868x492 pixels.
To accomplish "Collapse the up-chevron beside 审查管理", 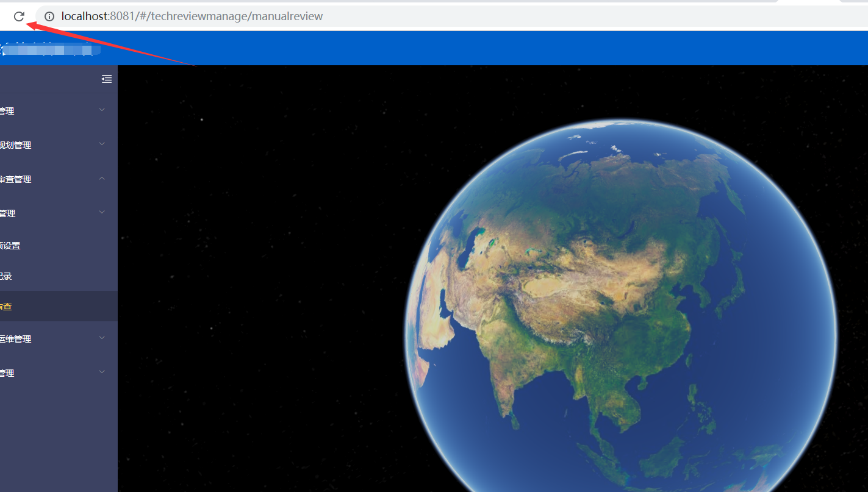I will pos(102,178).
